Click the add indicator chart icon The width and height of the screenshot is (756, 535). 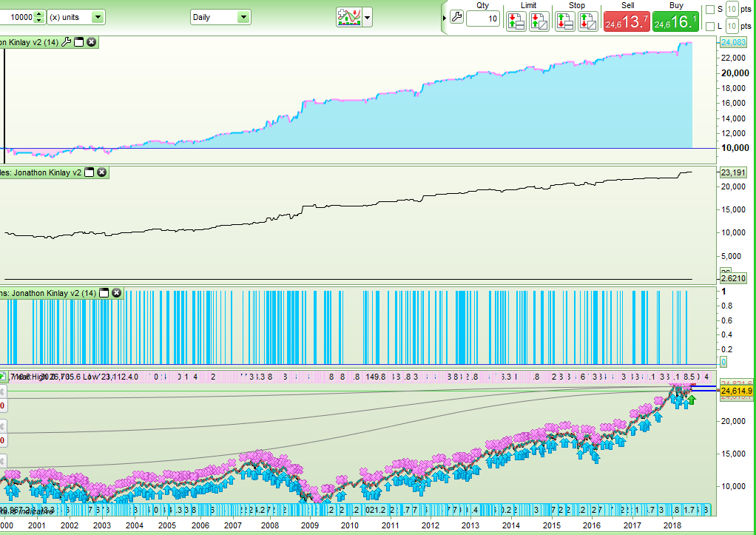(349, 17)
